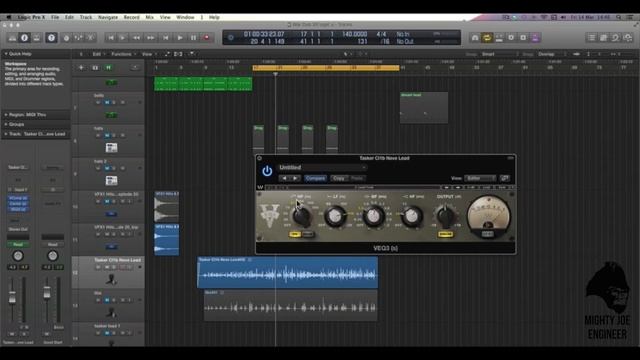
Task: Open the View menu in the Tracks area
Action: [148, 54]
